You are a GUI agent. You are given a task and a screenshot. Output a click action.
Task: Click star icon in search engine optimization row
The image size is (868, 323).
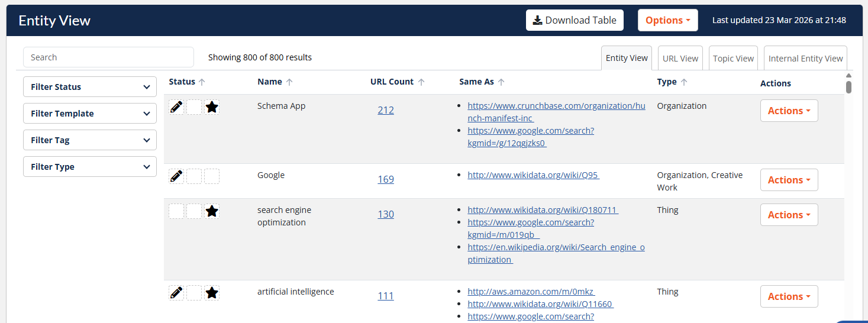(212, 211)
